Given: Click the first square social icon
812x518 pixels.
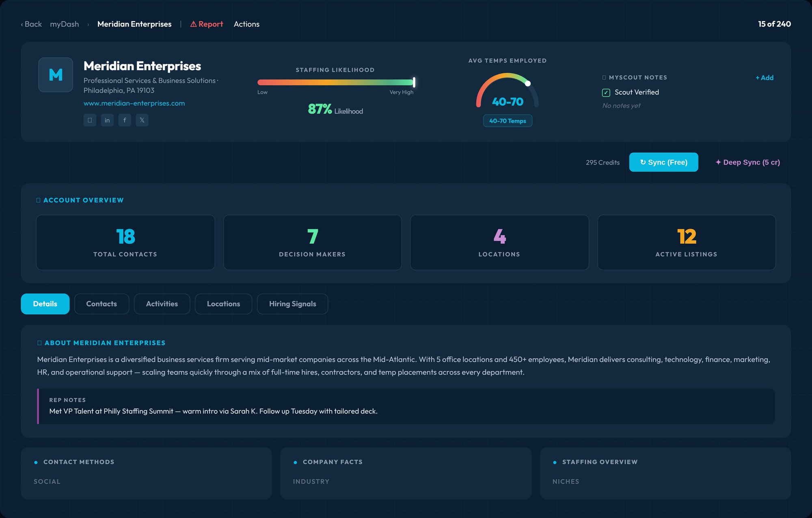Looking at the screenshot, I should click(90, 120).
